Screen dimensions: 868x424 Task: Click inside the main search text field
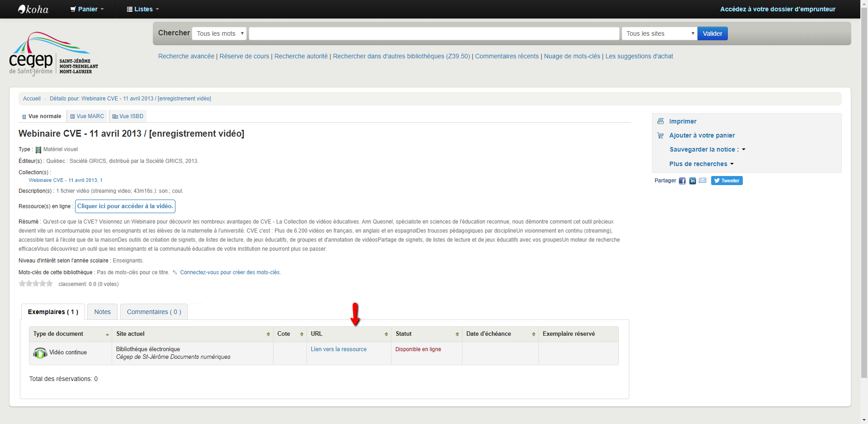(x=434, y=33)
